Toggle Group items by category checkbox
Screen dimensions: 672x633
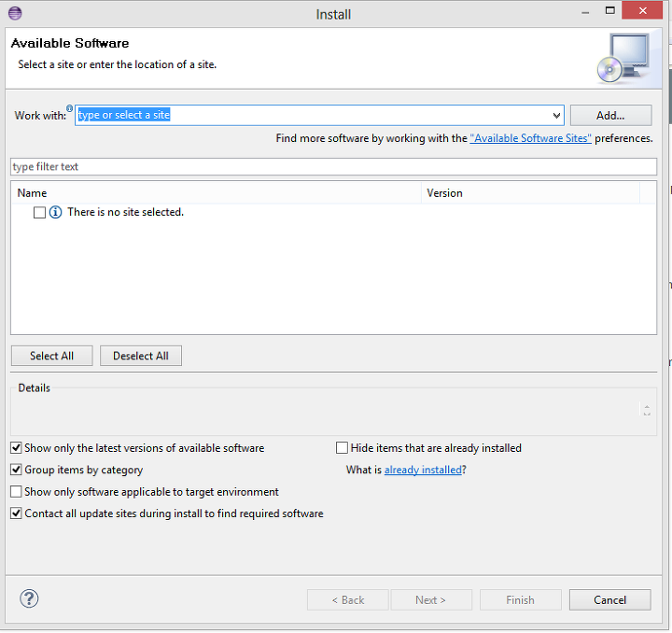tap(16, 470)
